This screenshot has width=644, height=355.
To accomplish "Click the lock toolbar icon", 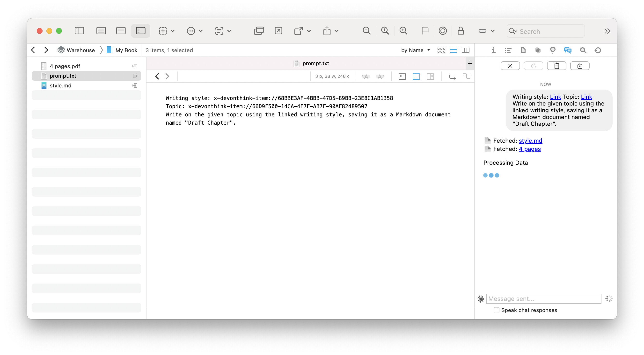I will tap(461, 31).
